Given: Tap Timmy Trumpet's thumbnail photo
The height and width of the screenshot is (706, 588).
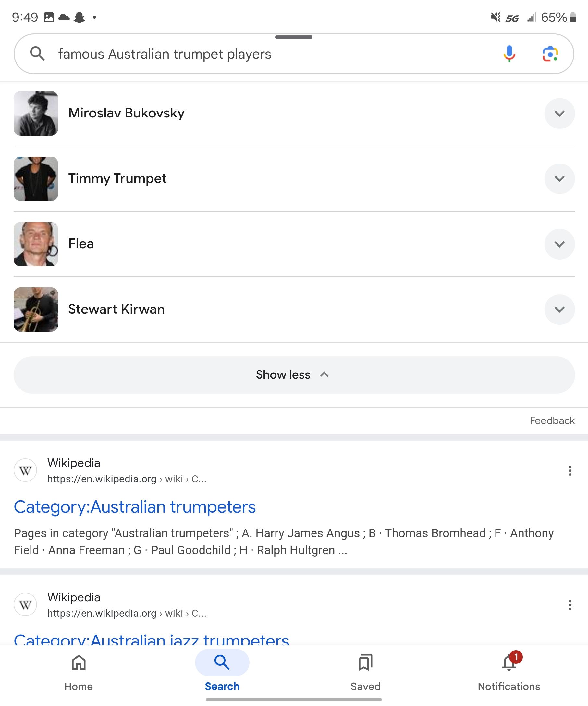Looking at the screenshot, I should [36, 178].
